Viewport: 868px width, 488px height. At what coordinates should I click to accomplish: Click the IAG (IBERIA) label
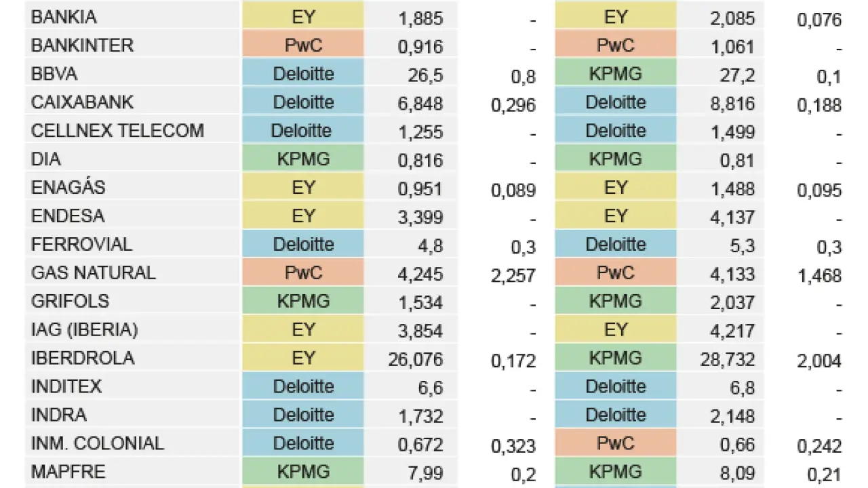pos(84,329)
